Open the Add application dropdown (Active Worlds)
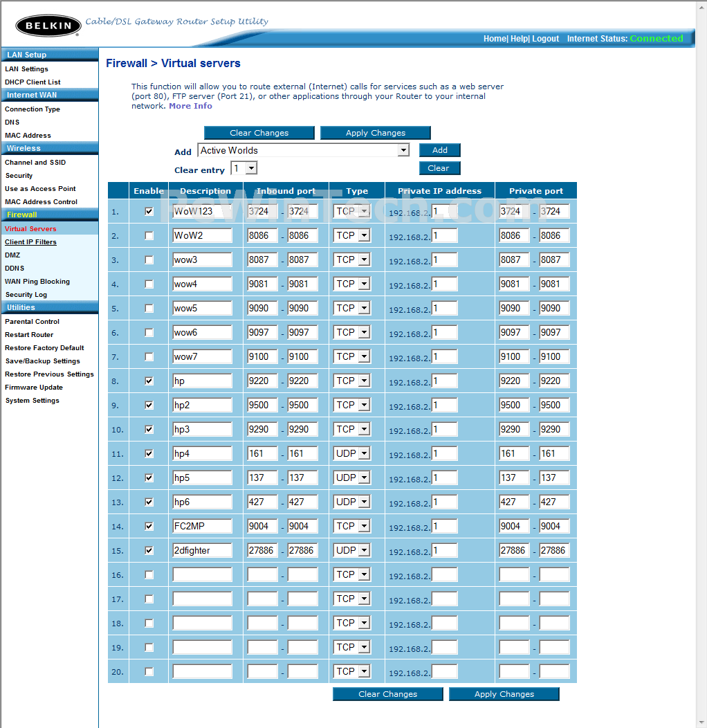 (x=304, y=150)
